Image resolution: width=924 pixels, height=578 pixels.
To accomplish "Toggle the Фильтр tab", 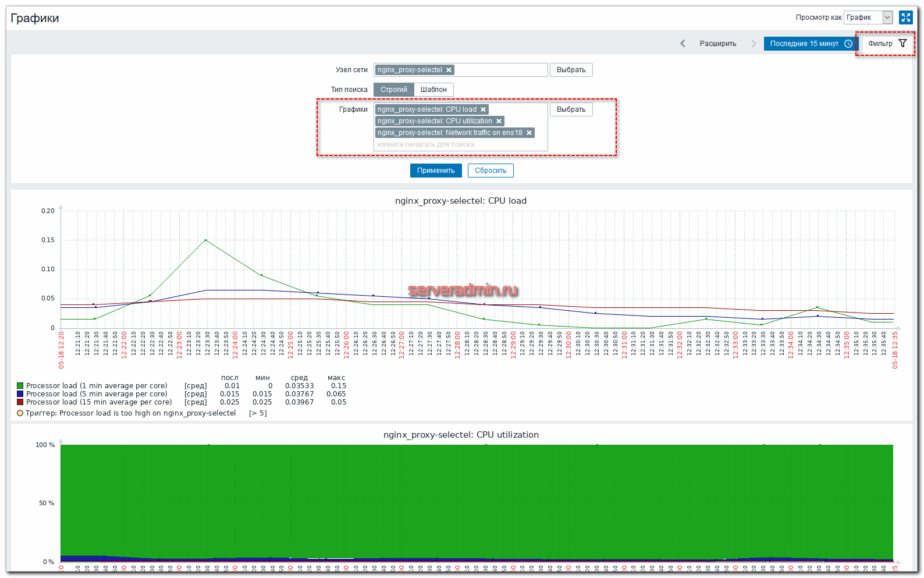I will [x=880, y=44].
